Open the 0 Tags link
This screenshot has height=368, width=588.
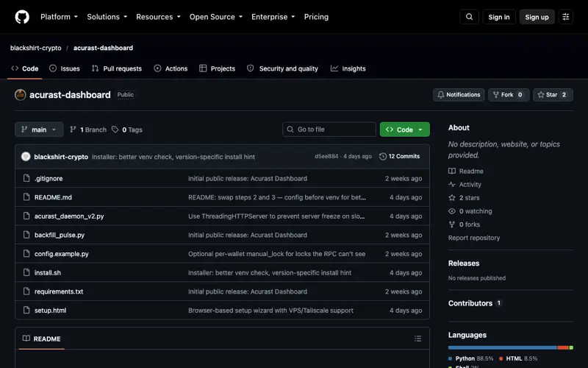click(127, 130)
